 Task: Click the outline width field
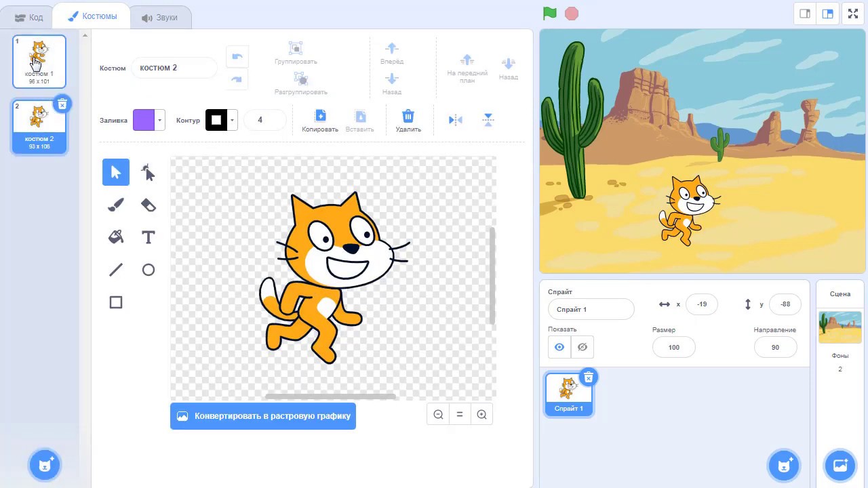264,120
